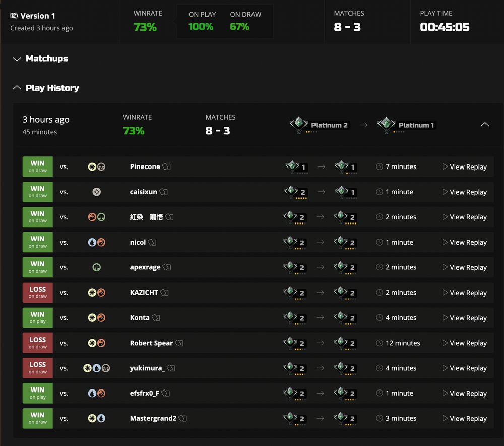
Task: View Replay of the Pinecone match
Action: point(465,166)
